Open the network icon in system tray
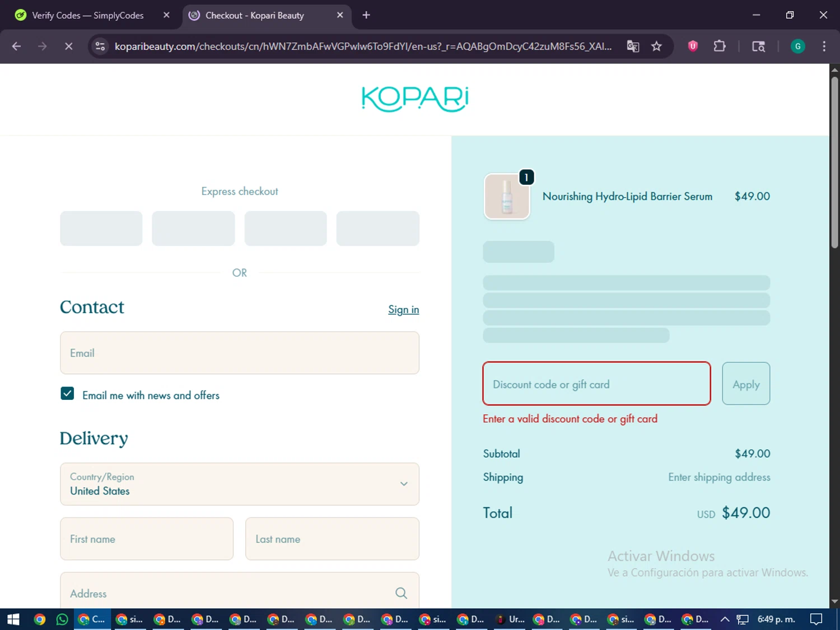The image size is (840, 630). click(743, 619)
